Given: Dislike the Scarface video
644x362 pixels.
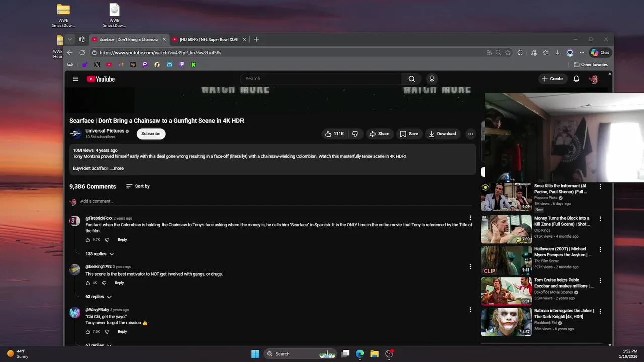Looking at the screenshot, I should click(355, 134).
